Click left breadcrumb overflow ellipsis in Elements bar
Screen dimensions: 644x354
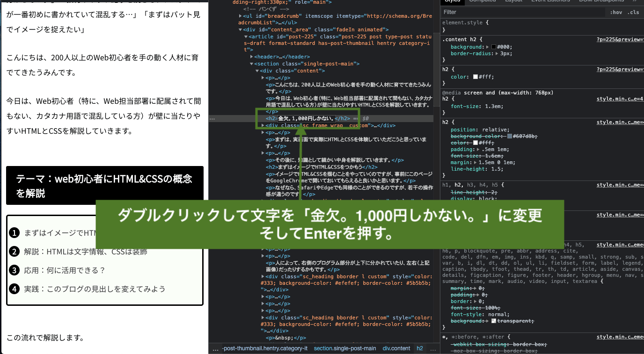pos(215,349)
